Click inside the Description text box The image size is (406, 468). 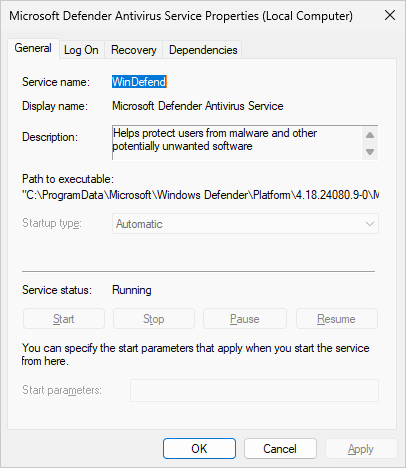point(237,143)
